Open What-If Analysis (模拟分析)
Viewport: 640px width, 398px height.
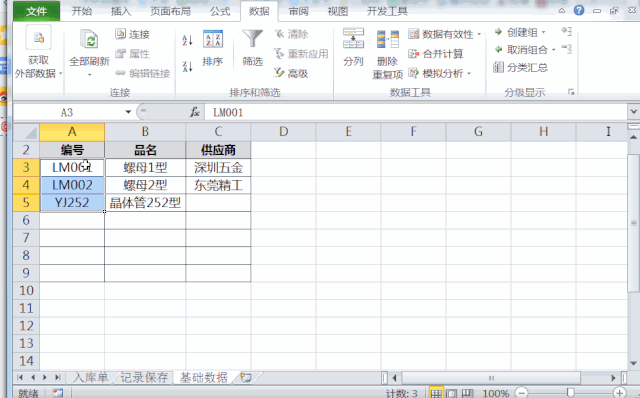[436, 73]
